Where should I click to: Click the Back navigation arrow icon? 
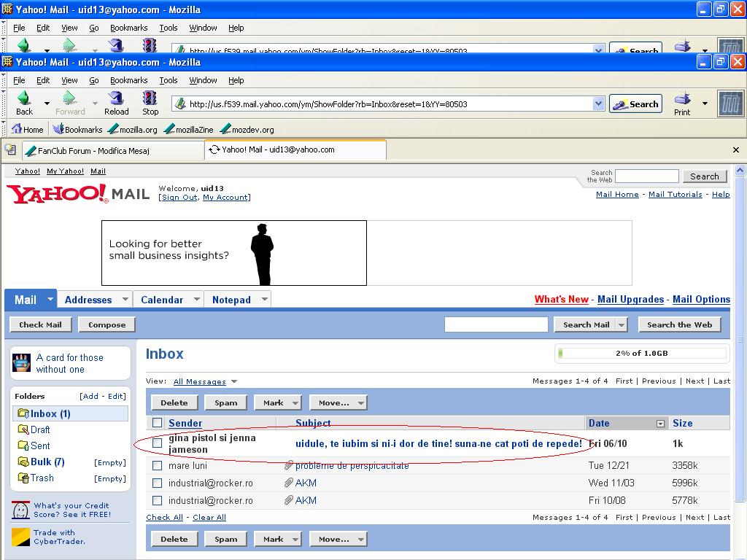(23, 98)
